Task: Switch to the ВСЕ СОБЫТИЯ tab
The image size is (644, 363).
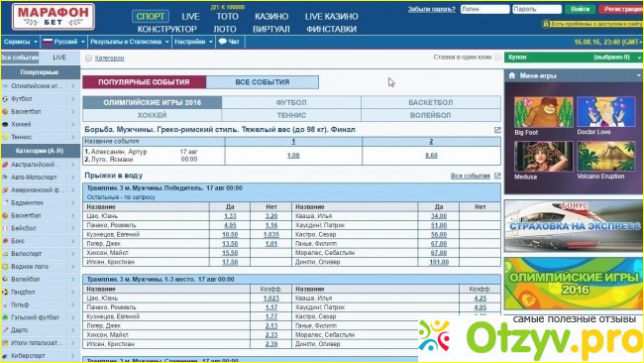Action: (x=262, y=82)
